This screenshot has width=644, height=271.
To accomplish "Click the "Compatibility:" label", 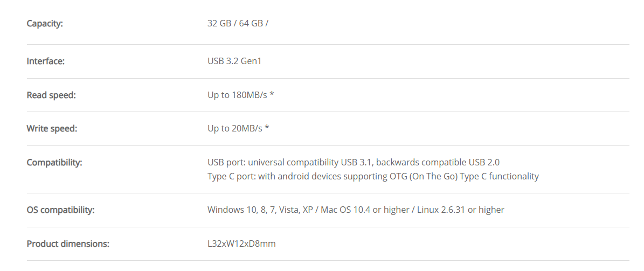I will [54, 162].
